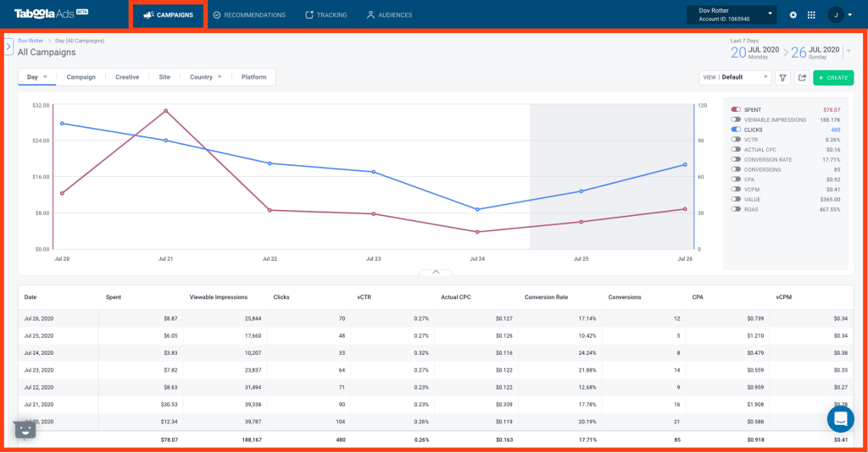The image size is (868, 453).
Task: Open the View Default dropdown
Action: (x=735, y=77)
